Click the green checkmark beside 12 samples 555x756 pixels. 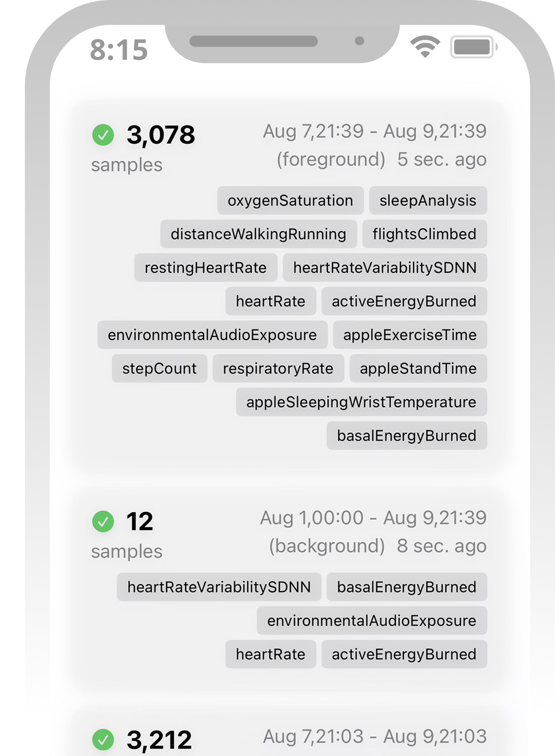pos(103,522)
